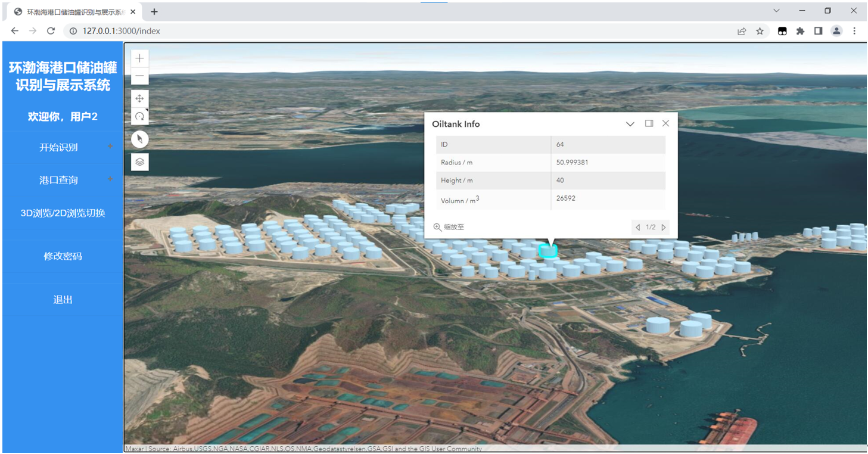The height and width of the screenshot is (454, 868).
Task: Activate the rotate navigation tool
Action: pos(139,116)
